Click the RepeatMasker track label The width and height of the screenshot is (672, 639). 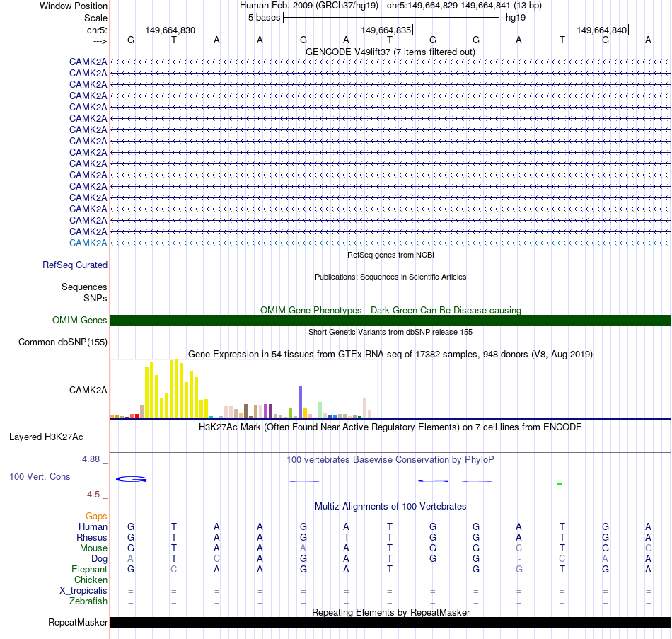(x=78, y=623)
